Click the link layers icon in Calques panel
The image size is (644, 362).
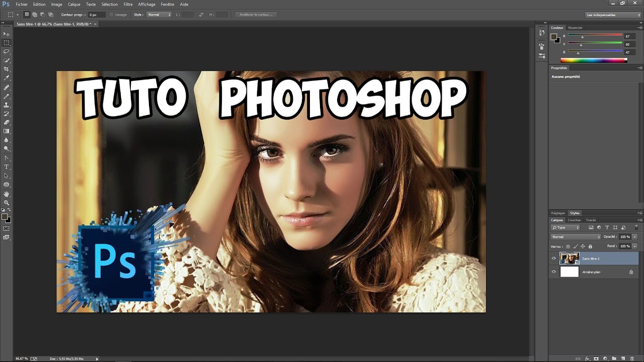pyautogui.click(x=579, y=358)
